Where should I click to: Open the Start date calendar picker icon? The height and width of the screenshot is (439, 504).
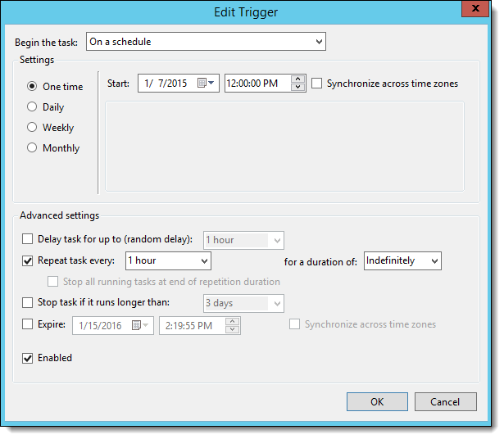pyautogui.click(x=205, y=84)
